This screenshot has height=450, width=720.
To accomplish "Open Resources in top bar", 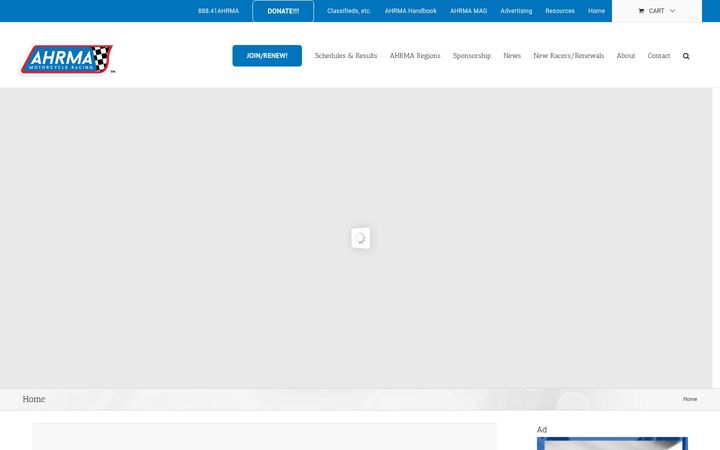I will pos(560,11).
